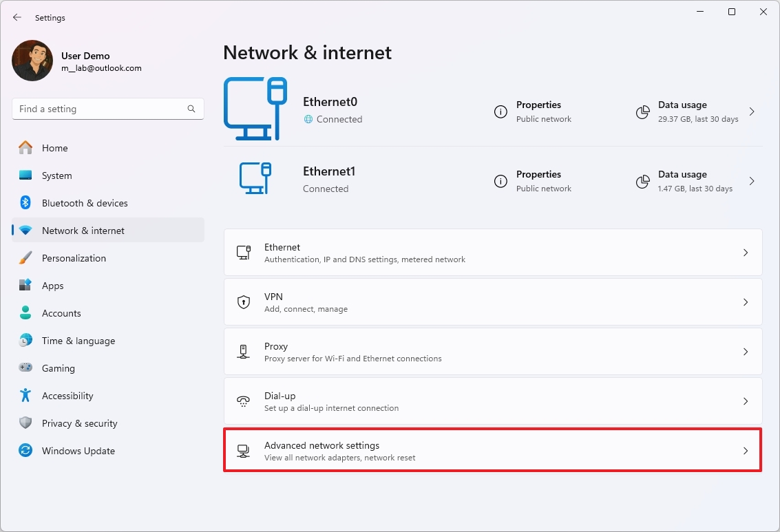780x532 pixels.
Task: Click the Ethernet1 Data usage icon
Action: tap(642, 181)
